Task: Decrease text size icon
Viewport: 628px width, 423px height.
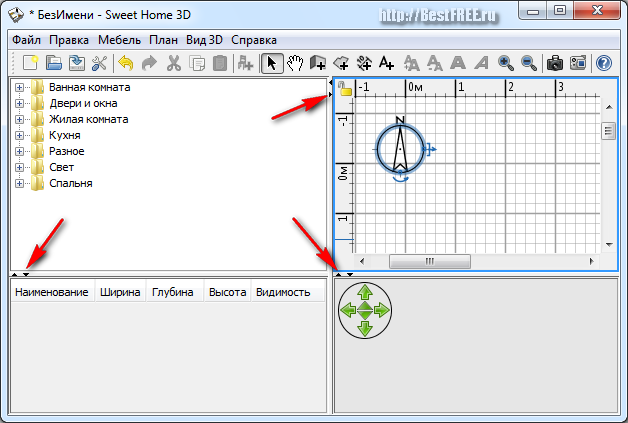Action: point(435,63)
